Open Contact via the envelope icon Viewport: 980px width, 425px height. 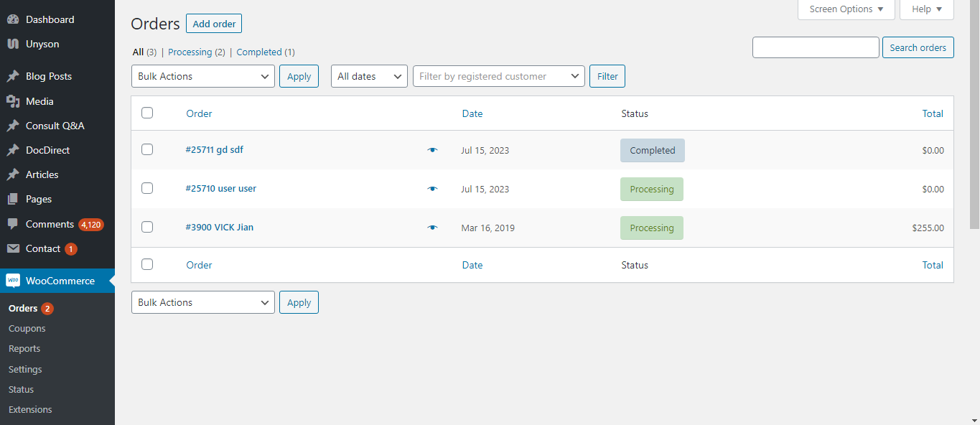pyautogui.click(x=14, y=248)
